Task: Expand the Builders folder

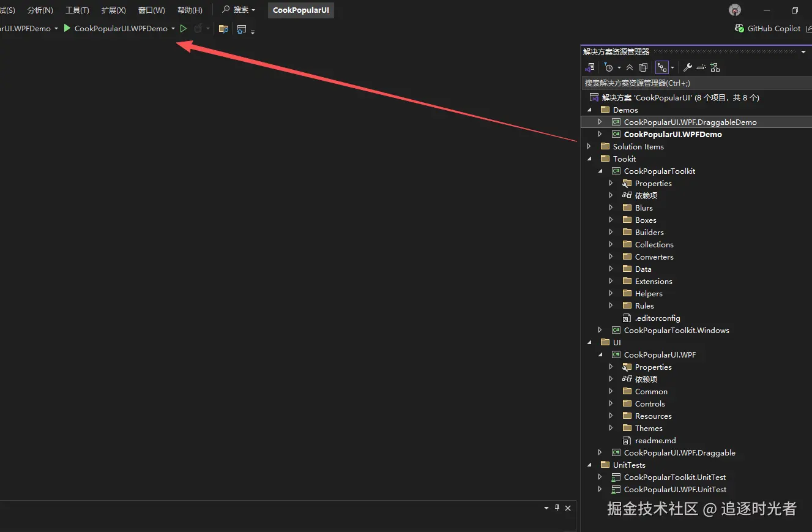Action: coord(611,233)
